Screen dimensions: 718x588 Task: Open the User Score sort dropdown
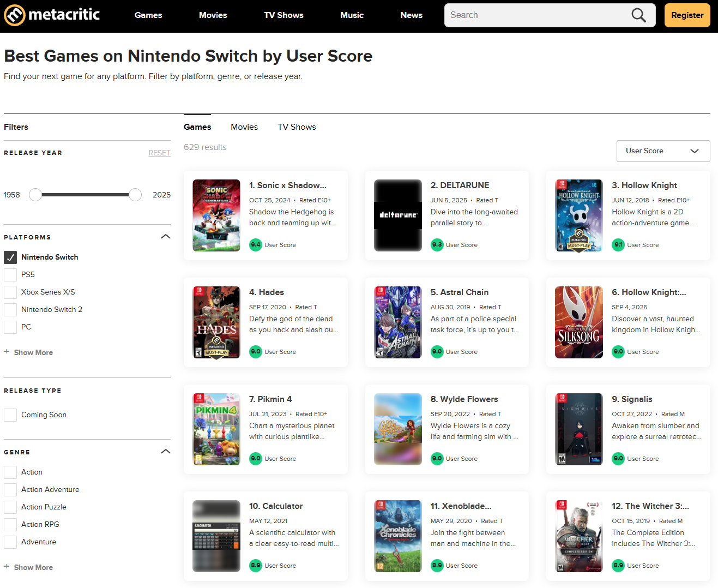[663, 151]
